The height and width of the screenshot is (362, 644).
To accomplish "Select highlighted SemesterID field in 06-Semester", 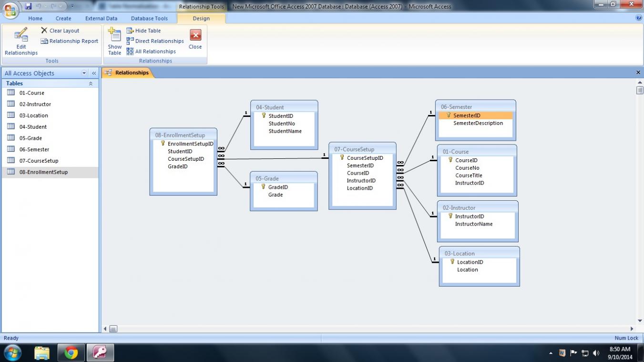I will (x=476, y=115).
